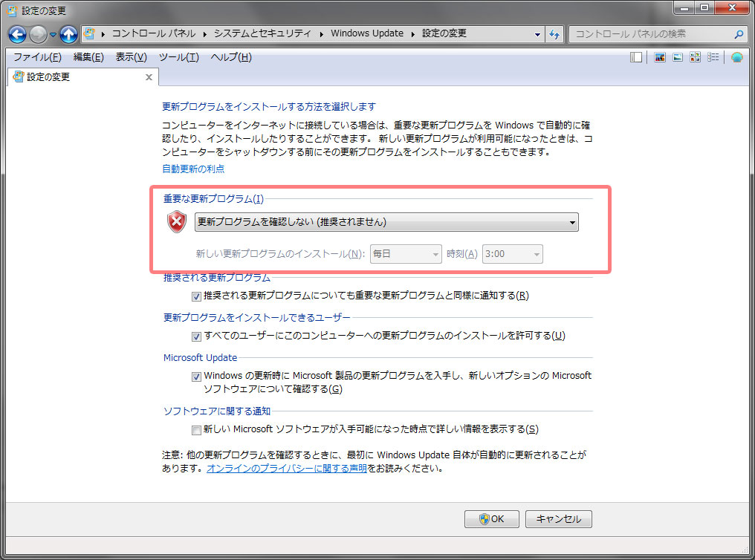Click コントロール パネル breadcrumb
755x560 pixels.
[154, 33]
